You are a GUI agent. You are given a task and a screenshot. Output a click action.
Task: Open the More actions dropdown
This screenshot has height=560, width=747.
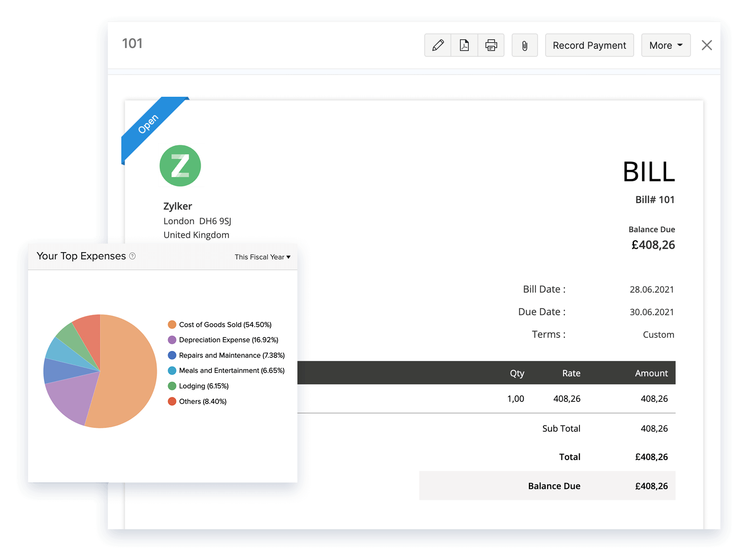point(665,45)
